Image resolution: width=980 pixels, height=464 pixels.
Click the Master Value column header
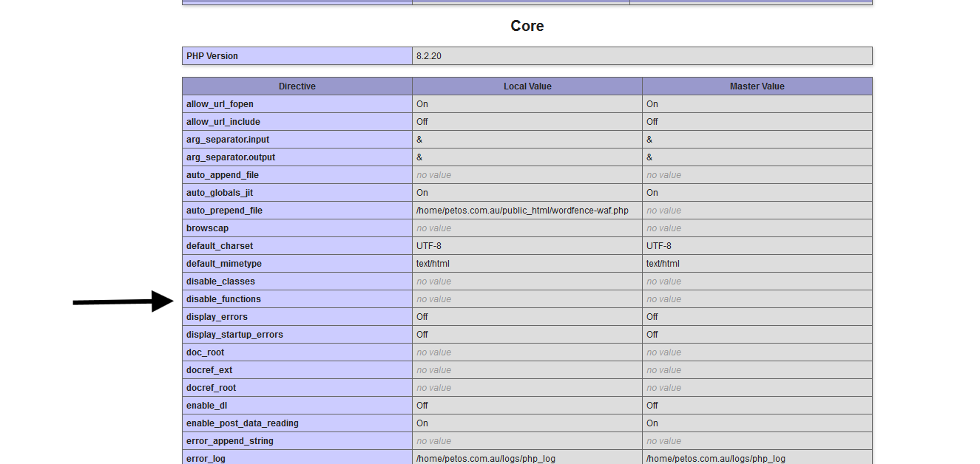[x=757, y=86]
